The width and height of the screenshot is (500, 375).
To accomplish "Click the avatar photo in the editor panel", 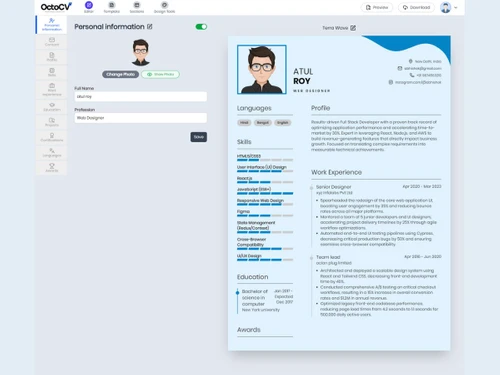I will (140, 52).
